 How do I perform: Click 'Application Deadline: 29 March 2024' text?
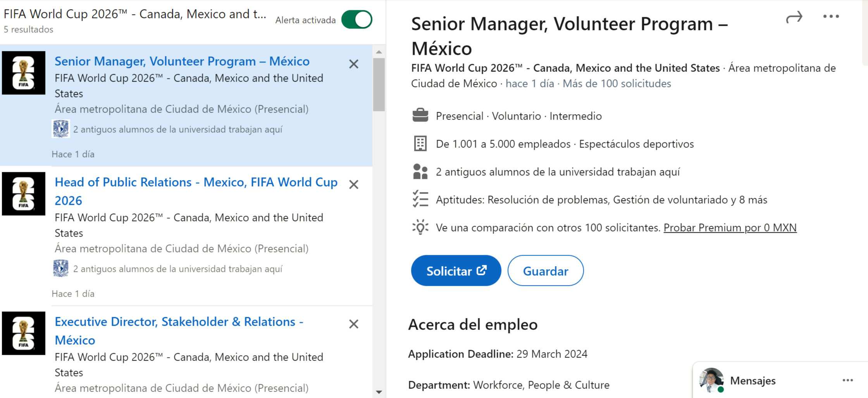point(498,354)
